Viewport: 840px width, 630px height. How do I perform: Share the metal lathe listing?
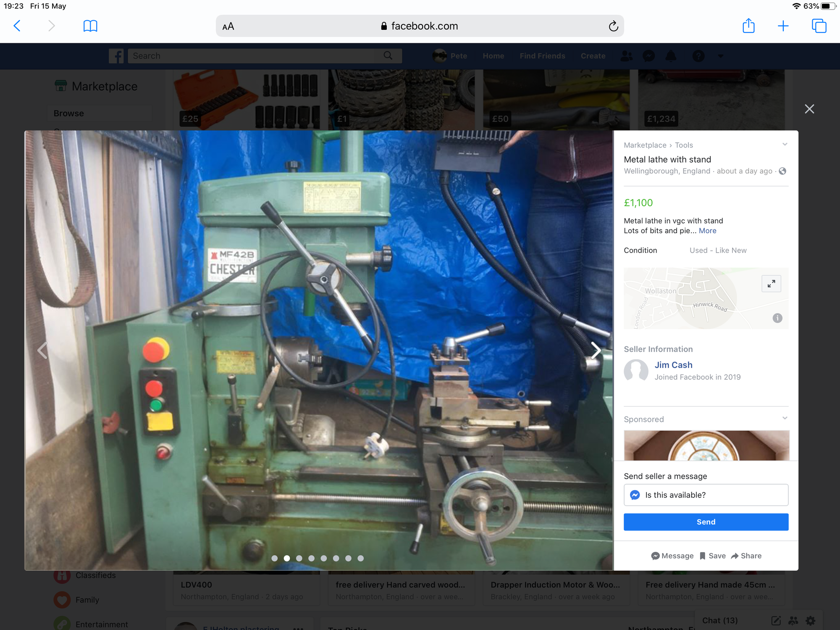tap(746, 556)
